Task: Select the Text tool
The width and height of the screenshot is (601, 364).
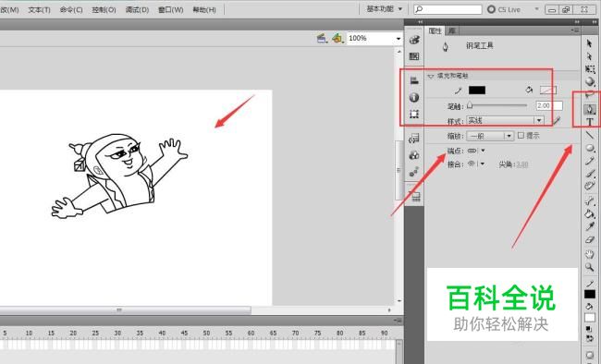Action: 590,122
